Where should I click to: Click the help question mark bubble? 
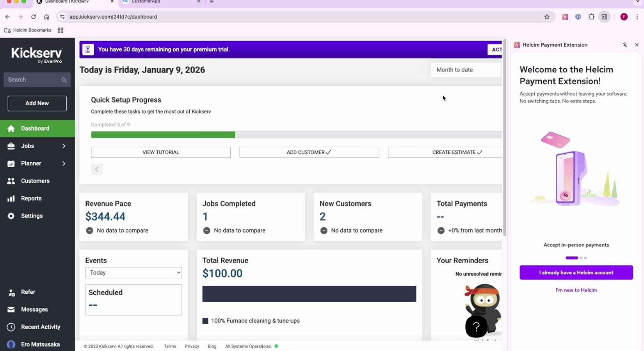pyautogui.click(x=476, y=327)
